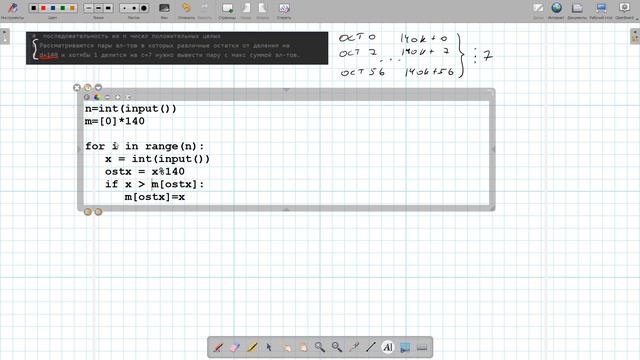Select the Eraser tool in bottom palette
The width and height of the screenshot is (640, 360).
click(235, 347)
